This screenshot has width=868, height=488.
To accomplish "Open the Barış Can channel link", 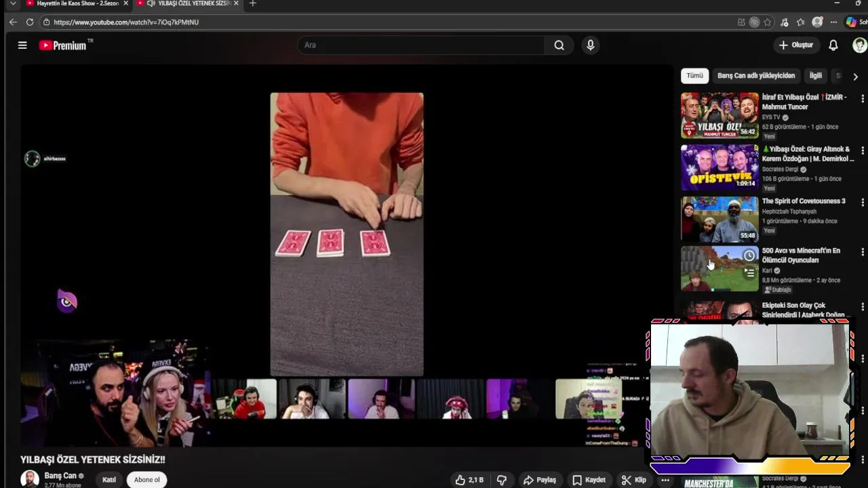I will coord(60,476).
